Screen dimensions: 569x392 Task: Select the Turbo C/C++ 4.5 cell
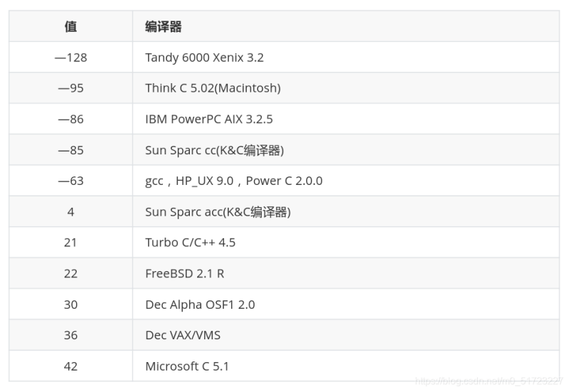tap(190, 243)
